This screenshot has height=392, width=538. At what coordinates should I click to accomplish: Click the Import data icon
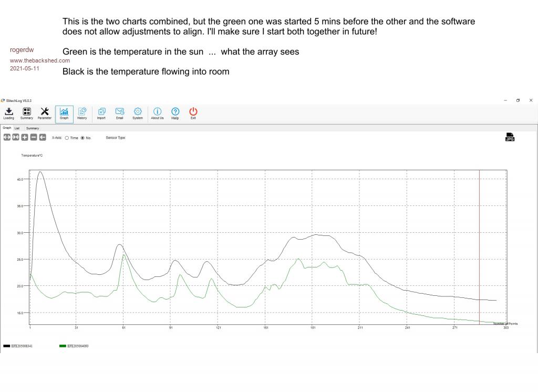[x=101, y=113]
